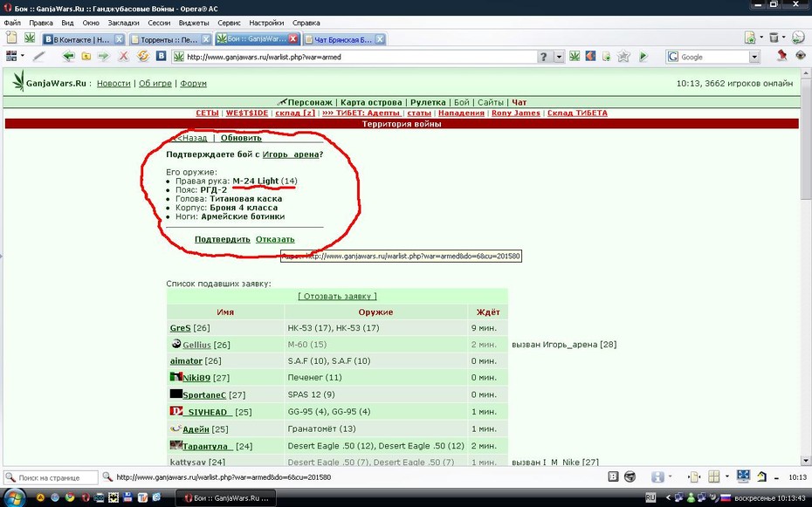This screenshot has width=812, height=507.
Task: Click the green leaf icon before the tabs
Action: (x=30, y=38)
